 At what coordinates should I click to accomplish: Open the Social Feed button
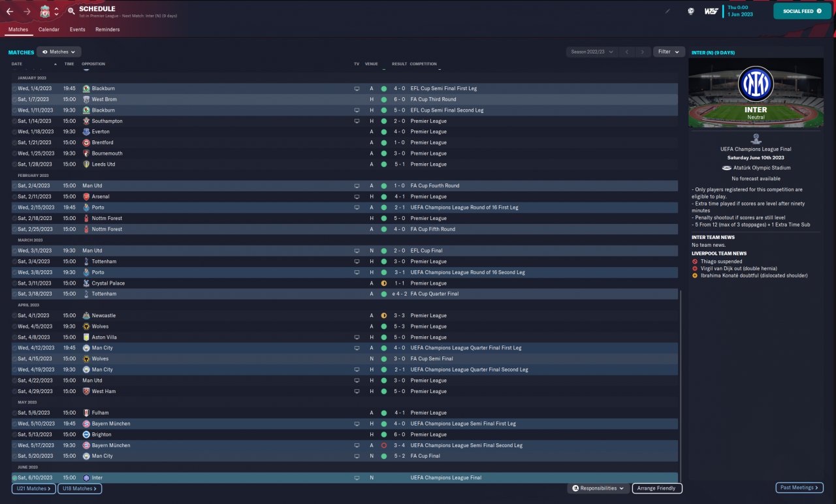click(x=802, y=11)
